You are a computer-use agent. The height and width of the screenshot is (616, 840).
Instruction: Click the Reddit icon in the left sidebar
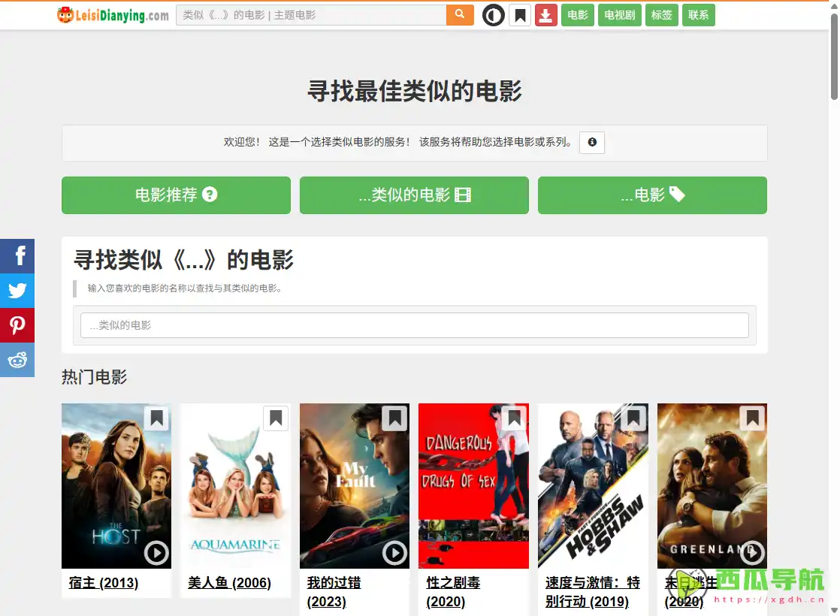click(x=17, y=360)
